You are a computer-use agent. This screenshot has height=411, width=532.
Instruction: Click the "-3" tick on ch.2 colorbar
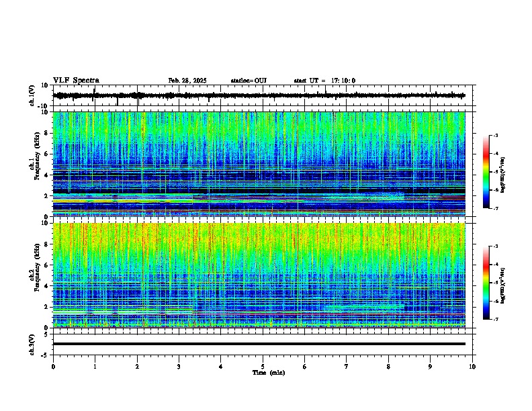click(495, 246)
